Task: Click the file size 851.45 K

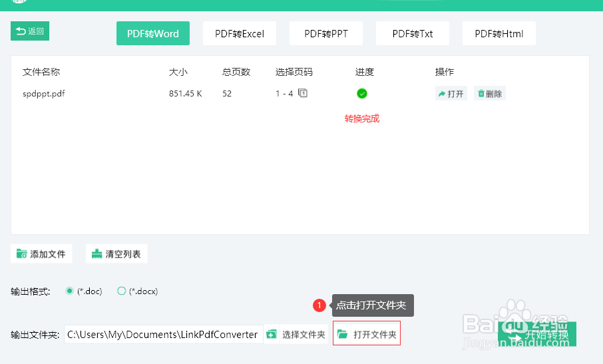Action: coord(186,93)
